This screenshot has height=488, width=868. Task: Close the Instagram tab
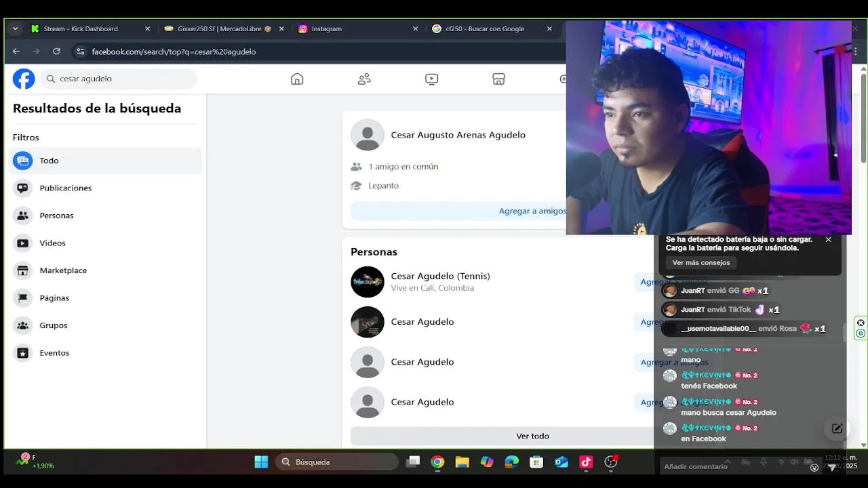tap(416, 28)
